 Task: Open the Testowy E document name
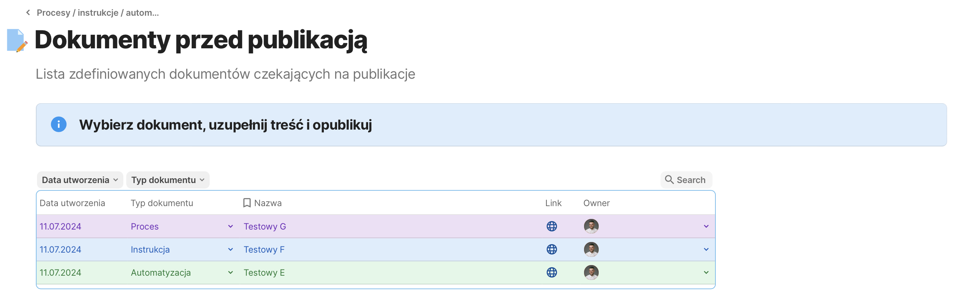[264, 272]
